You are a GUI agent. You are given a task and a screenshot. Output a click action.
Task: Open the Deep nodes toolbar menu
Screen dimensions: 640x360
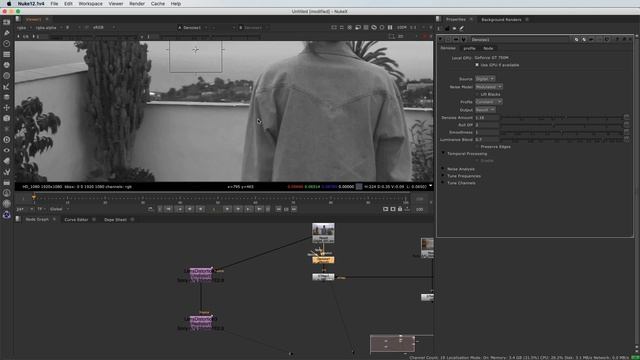coord(7,140)
